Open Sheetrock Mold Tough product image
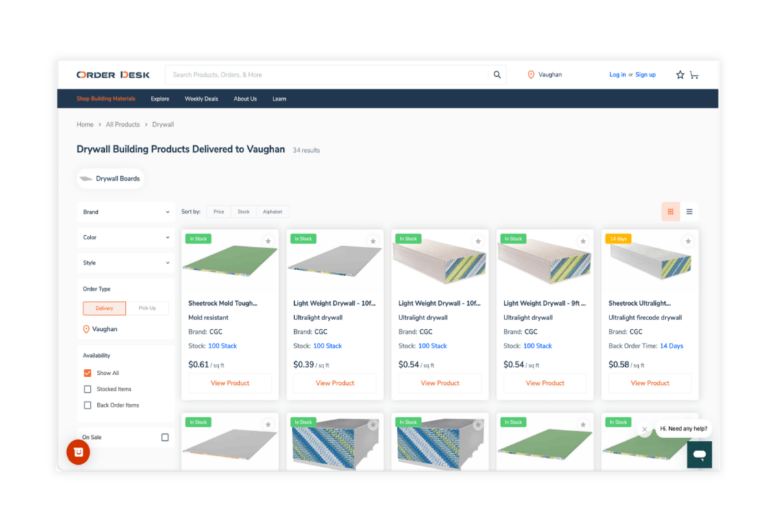Screen dimensions: 776x532 point(230,262)
